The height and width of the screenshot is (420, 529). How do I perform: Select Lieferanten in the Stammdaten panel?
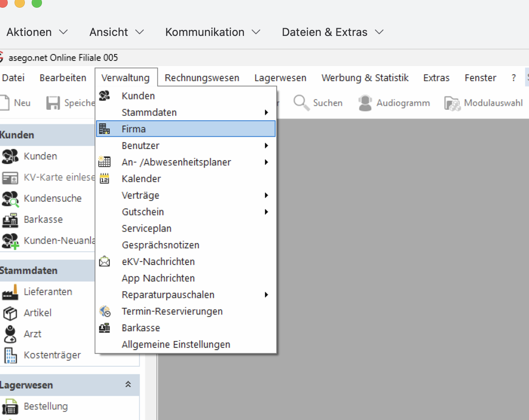tap(48, 292)
